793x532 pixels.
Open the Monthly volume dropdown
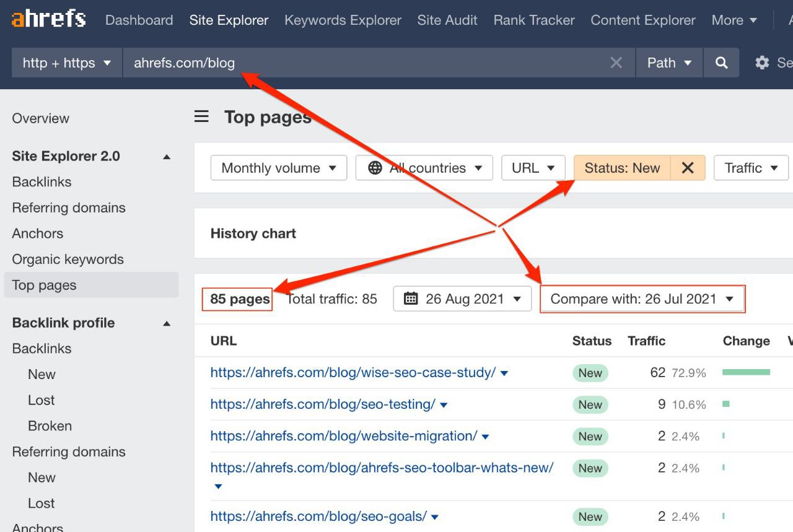(279, 168)
